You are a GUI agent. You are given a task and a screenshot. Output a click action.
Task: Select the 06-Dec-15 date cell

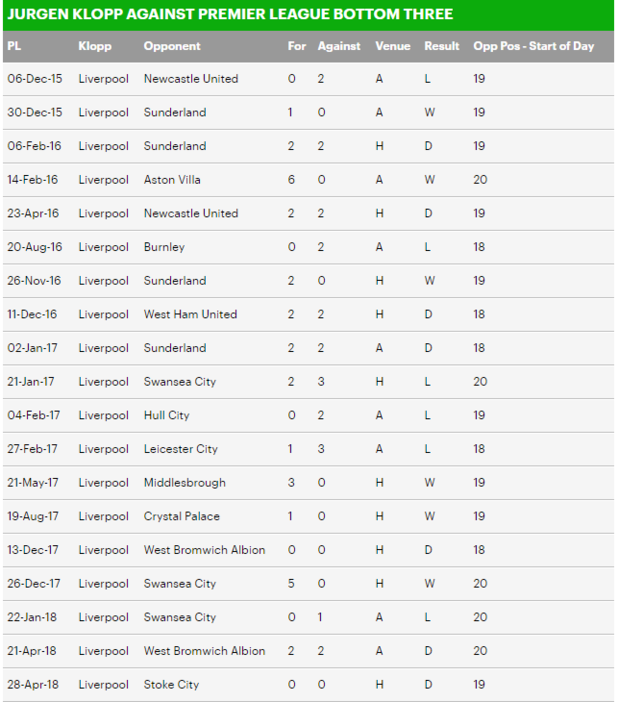(x=34, y=79)
